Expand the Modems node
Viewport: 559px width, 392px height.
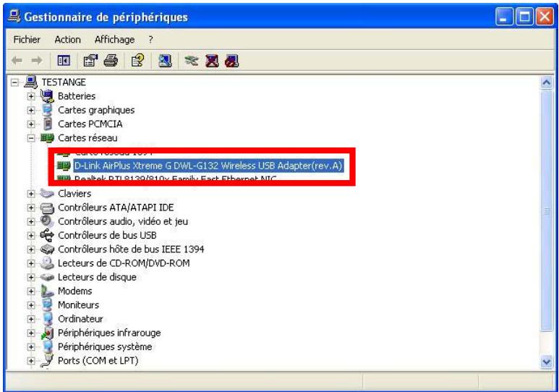pos(31,291)
